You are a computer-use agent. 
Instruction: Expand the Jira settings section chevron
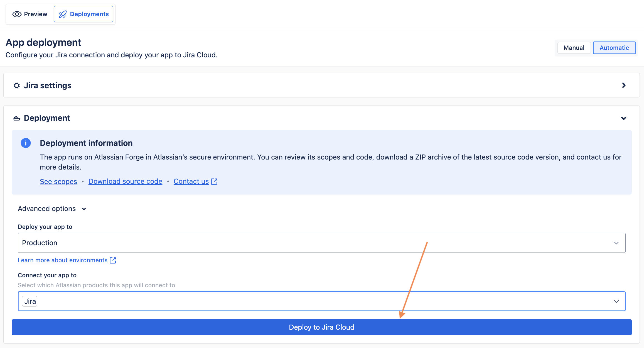tap(624, 85)
